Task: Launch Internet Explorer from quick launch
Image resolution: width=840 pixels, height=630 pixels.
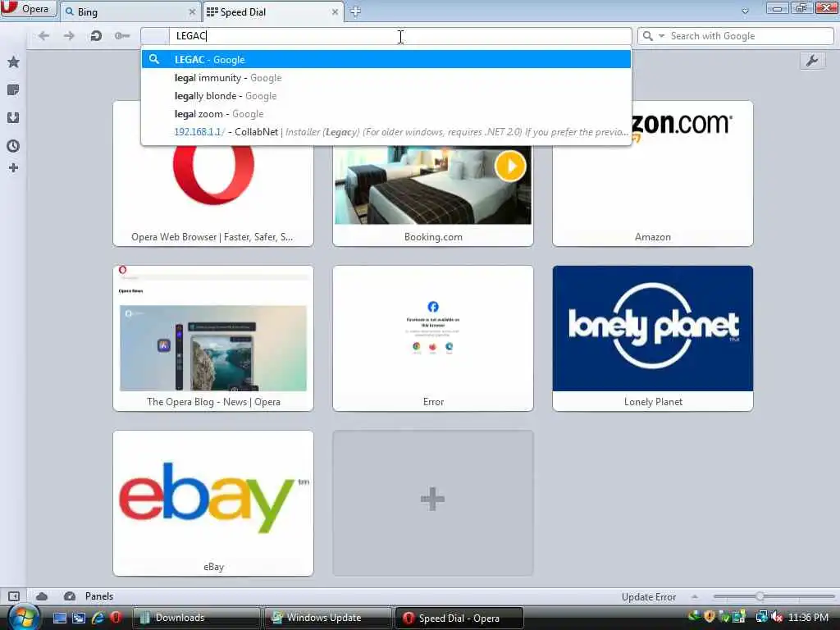Action: click(x=98, y=619)
